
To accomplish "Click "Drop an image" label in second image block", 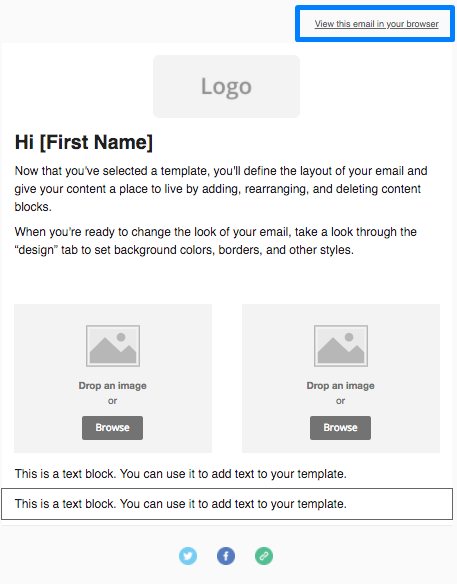I will tap(340, 385).
